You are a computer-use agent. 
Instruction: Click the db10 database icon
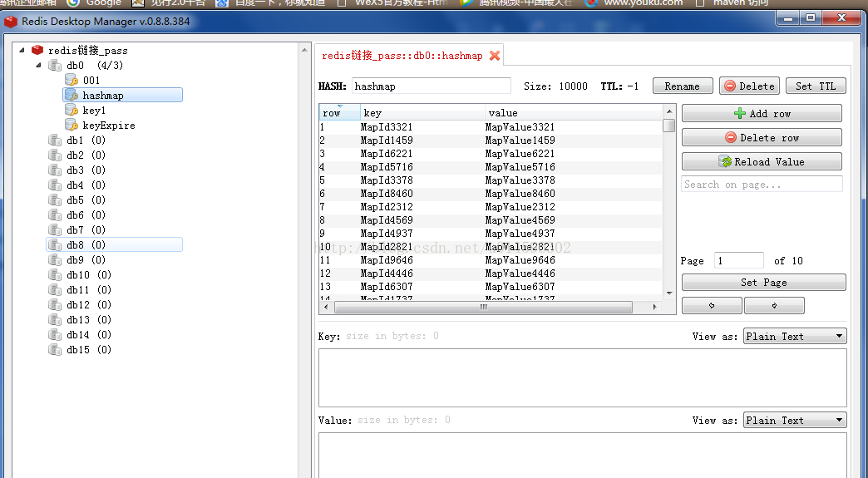click(x=55, y=274)
